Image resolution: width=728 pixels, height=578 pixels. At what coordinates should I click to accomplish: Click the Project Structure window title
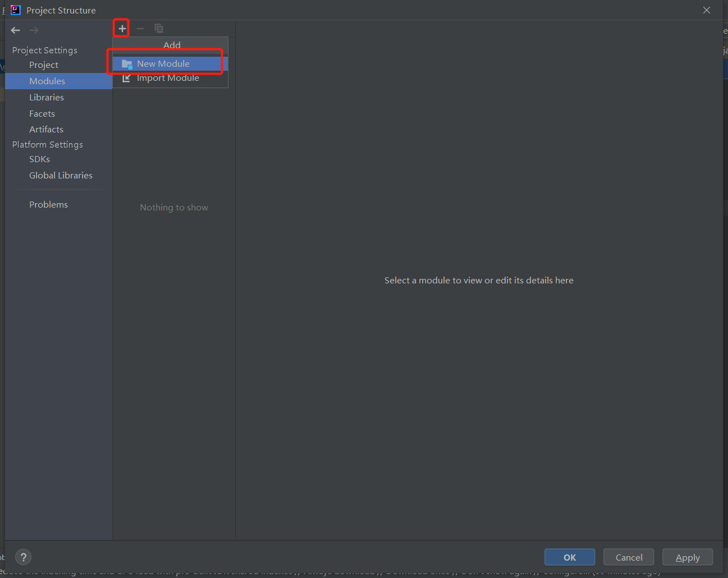[61, 11]
